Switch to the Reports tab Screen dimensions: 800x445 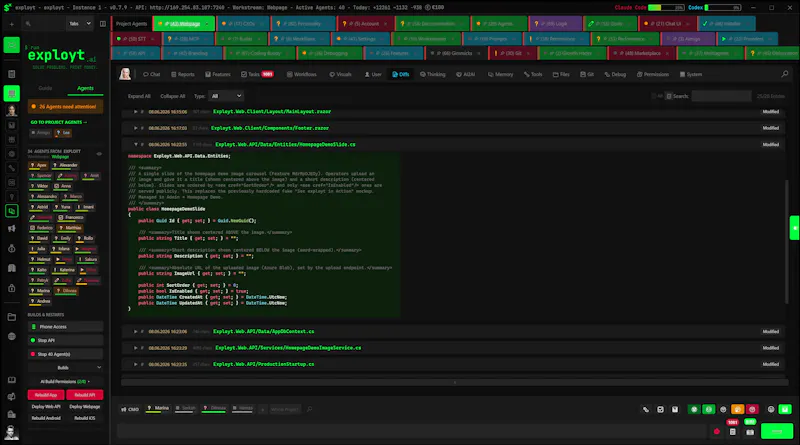[183, 75]
